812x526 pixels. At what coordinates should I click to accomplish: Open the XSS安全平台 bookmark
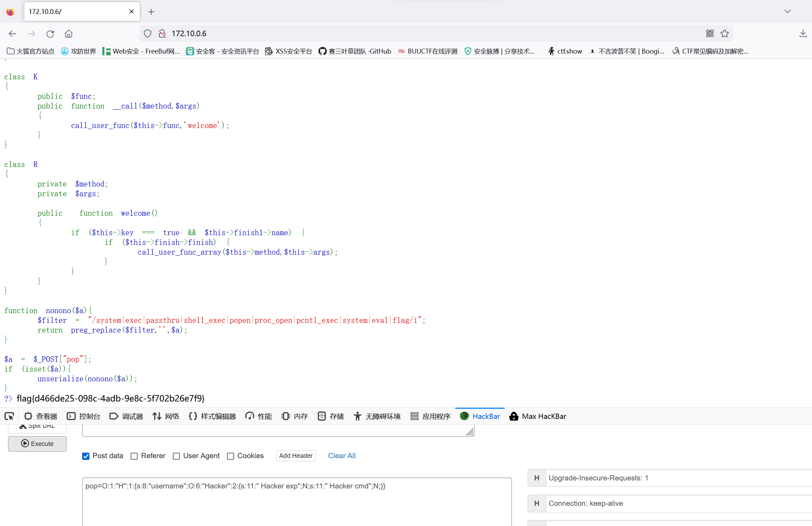point(289,51)
